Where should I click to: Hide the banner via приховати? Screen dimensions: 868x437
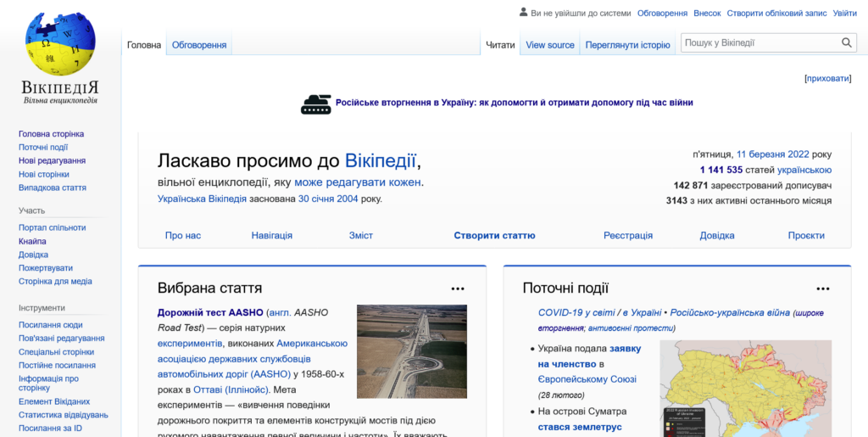click(827, 78)
